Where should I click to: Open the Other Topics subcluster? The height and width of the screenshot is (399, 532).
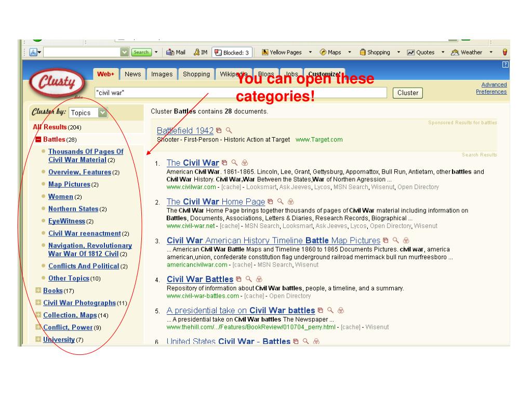coord(69,278)
